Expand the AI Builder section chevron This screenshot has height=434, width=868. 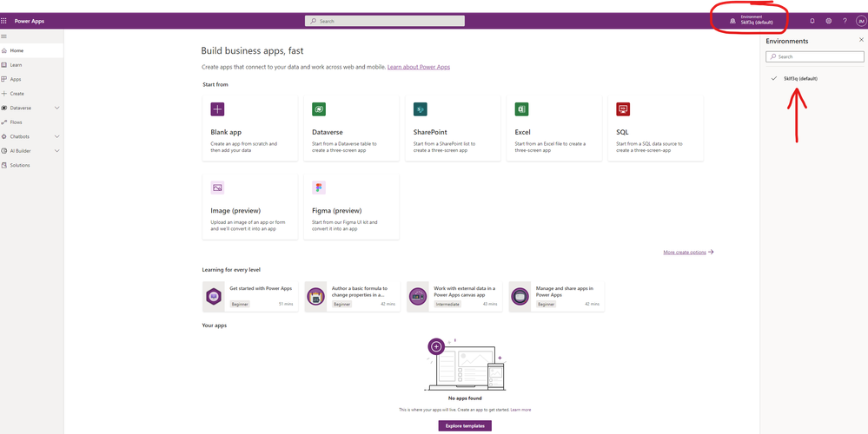tap(56, 150)
